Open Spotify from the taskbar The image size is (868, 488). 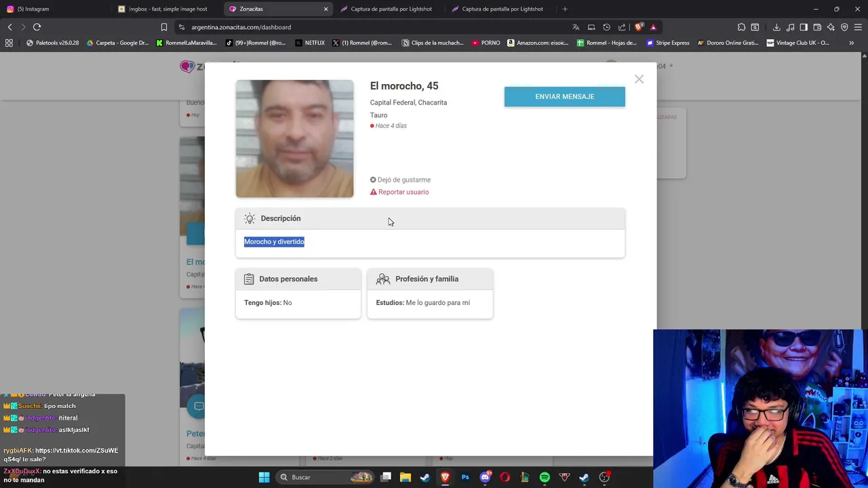click(x=545, y=477)
